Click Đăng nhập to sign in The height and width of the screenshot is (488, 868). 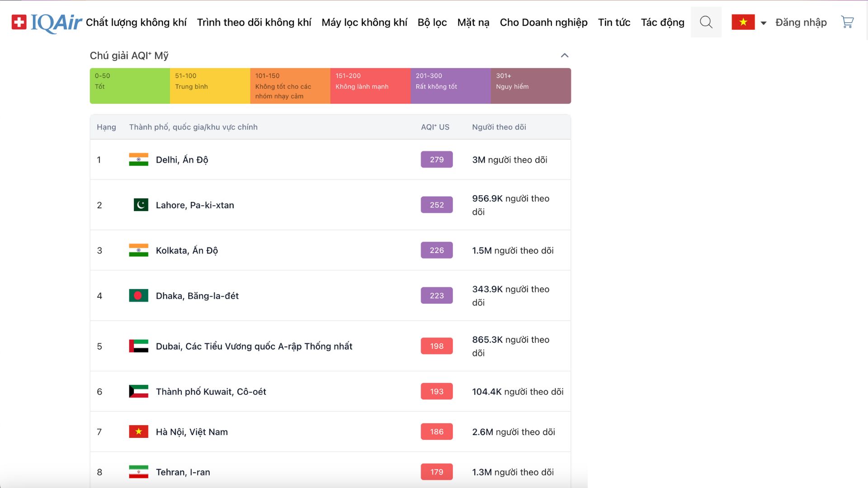click(x=801, y=22)
